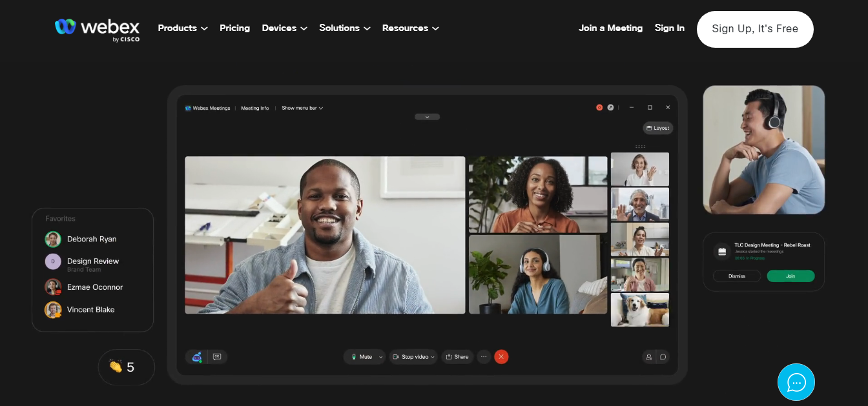Click Join a Meeting link
The height and width of the screenshot is (406, 868).
click(610, 28)
